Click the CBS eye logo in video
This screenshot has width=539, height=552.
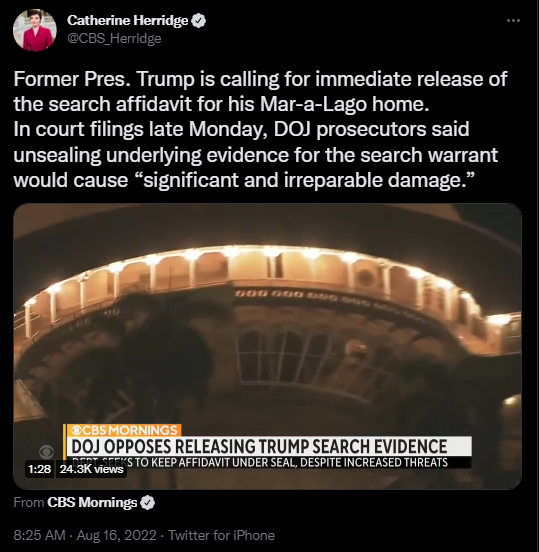47,451
